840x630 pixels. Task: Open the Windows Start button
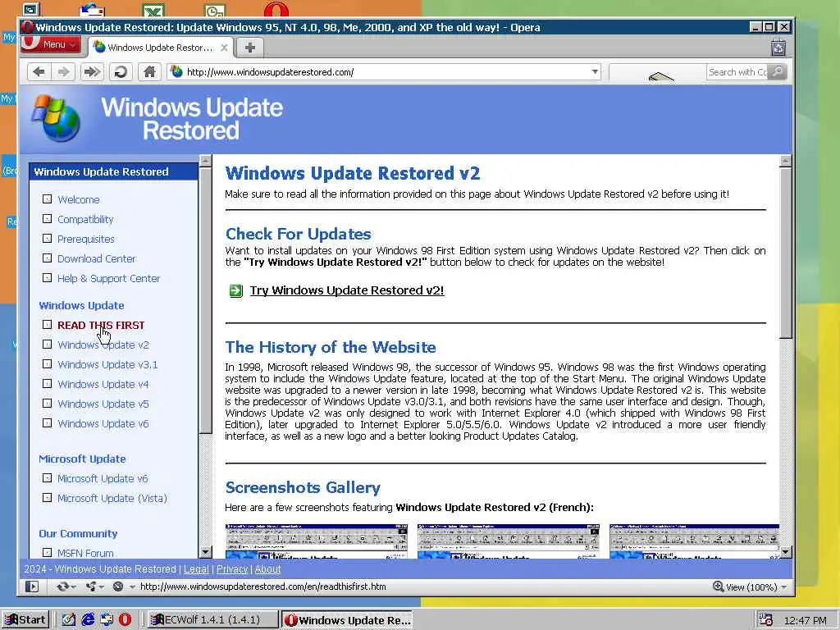pyautogui.click(x=25, y=620)
